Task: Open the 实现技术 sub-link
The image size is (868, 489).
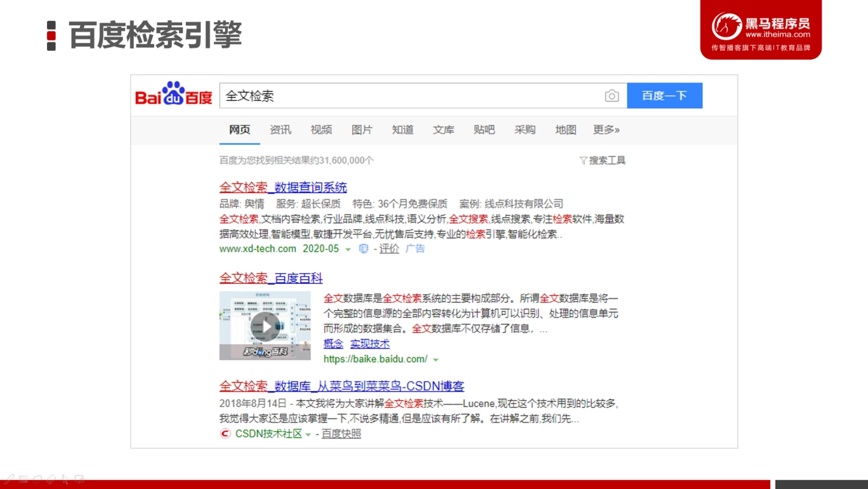Action: click(x=370, y=344)
